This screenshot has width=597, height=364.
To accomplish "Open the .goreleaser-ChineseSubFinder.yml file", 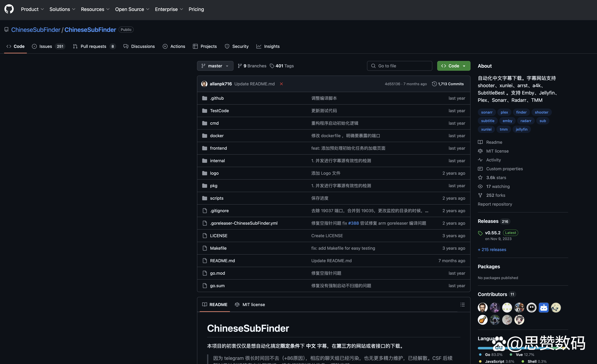I will pyautogui.click(x=244, y=223).
